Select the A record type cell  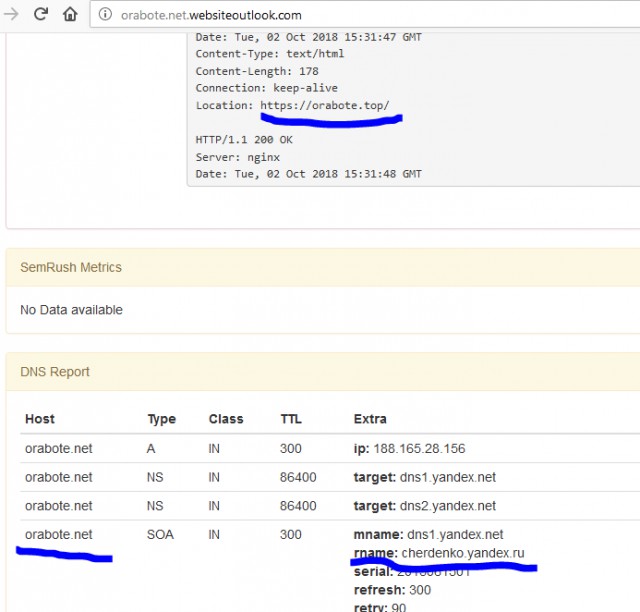coord(151,449)
